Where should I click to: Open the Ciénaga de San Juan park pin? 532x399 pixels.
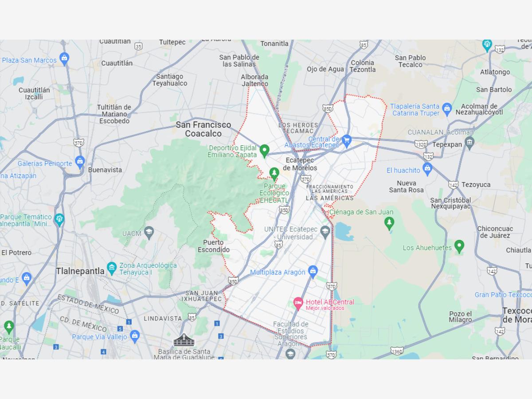389,223
